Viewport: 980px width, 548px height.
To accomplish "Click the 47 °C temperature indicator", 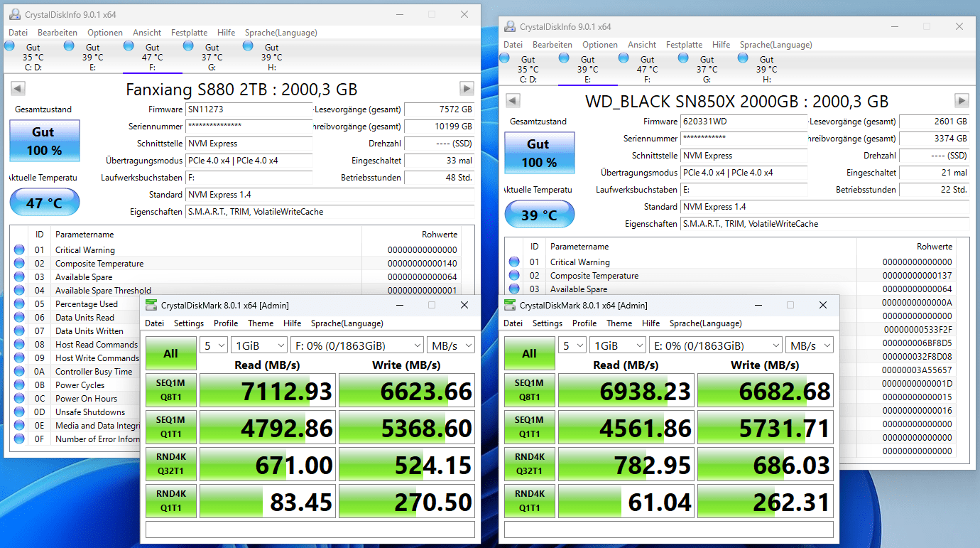I will click(44, 203).
